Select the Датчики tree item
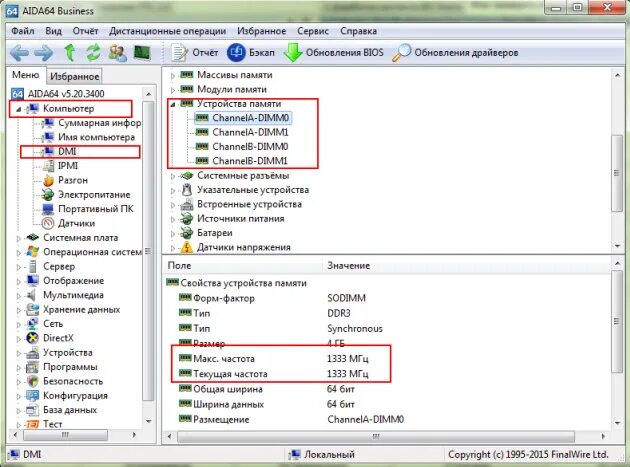Screen dimensions: 630x467 pyautogui.click(x=76, y=223)
